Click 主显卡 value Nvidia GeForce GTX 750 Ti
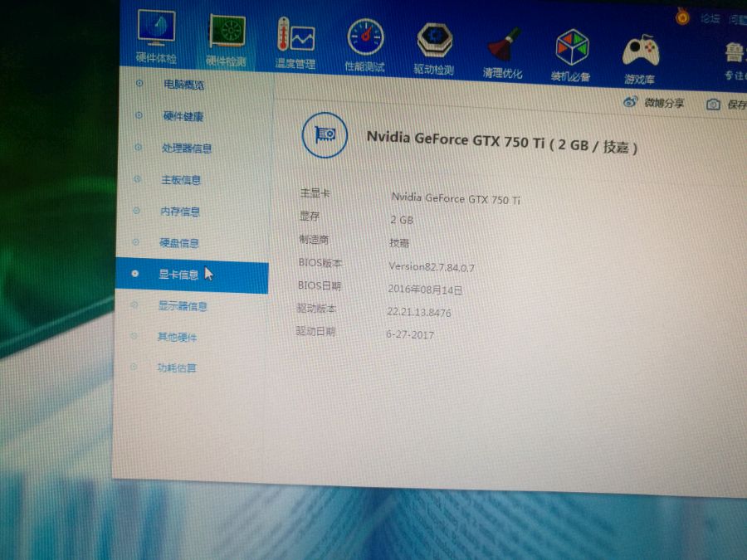This screenshot has height=560, width=747. (456, 198)
